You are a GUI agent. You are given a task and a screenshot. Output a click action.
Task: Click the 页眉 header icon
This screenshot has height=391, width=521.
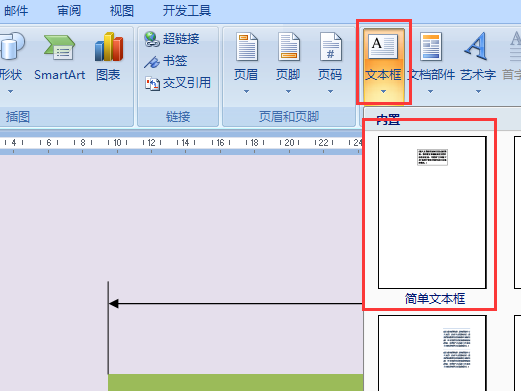click(x=247, y=47)
